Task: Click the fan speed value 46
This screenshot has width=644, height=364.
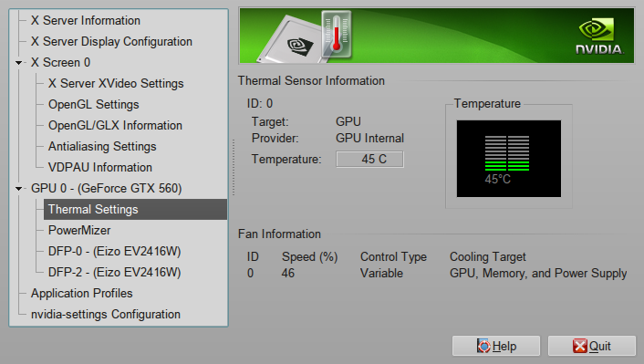Action: click(288, 273)
